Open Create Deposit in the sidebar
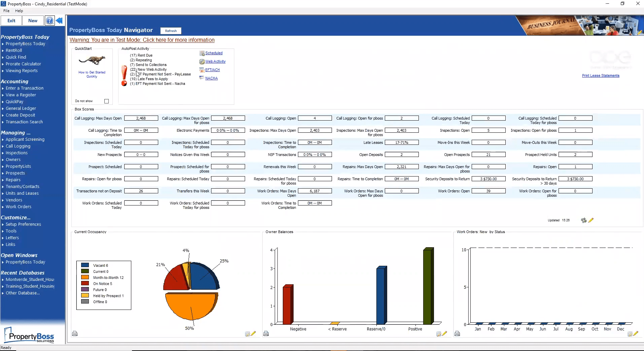Screen dimensions: 644x351 [x=20, y=115]
